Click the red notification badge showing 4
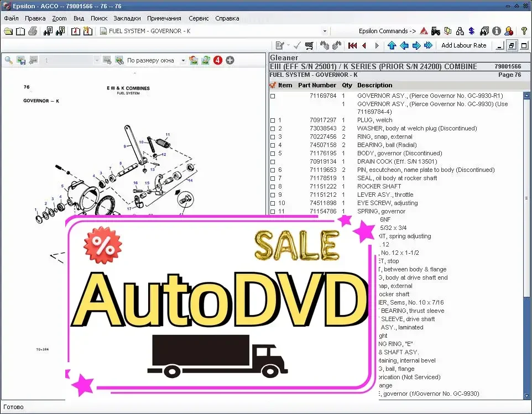 pyautogui.click(x=217, y=60)
